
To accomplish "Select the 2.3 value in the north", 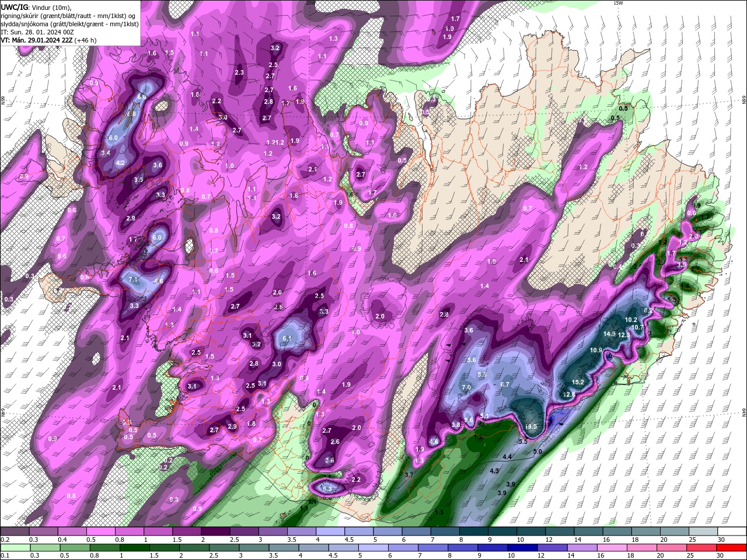I will point(239,72).
